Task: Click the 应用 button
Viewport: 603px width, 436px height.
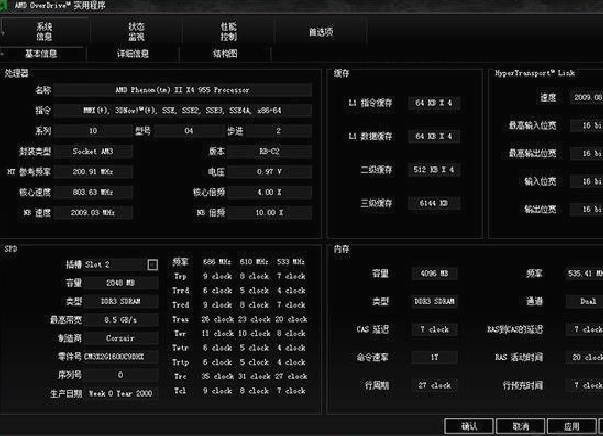Action: coord(571,426)
